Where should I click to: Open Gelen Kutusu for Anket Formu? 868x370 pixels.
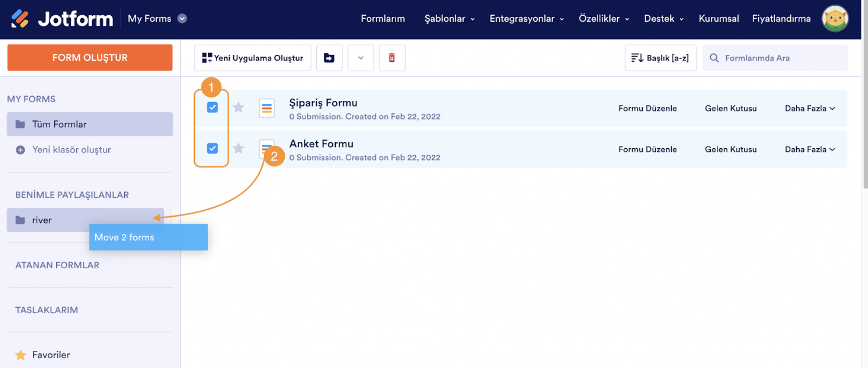point(731,150)
